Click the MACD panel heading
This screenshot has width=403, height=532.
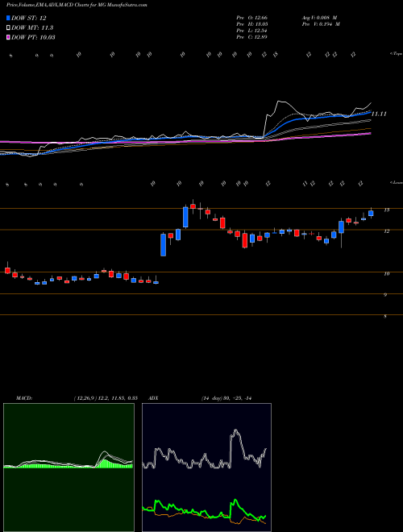coord(23,398)
